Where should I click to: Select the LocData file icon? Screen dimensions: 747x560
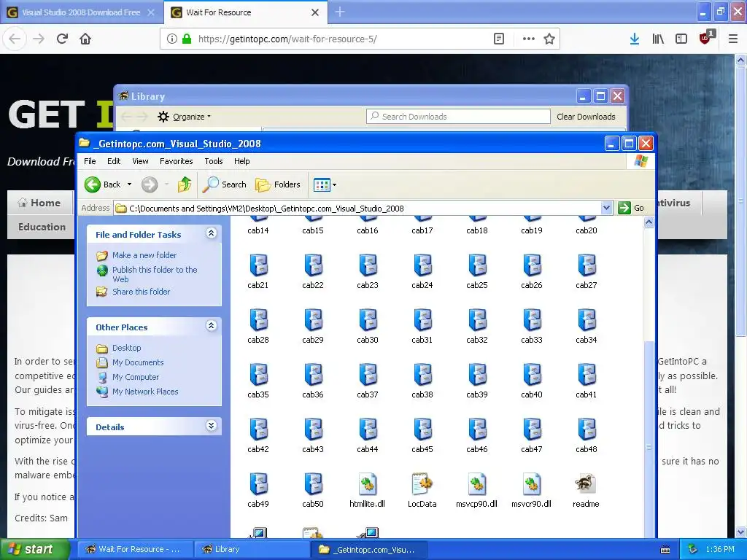[x=422, y=484]
